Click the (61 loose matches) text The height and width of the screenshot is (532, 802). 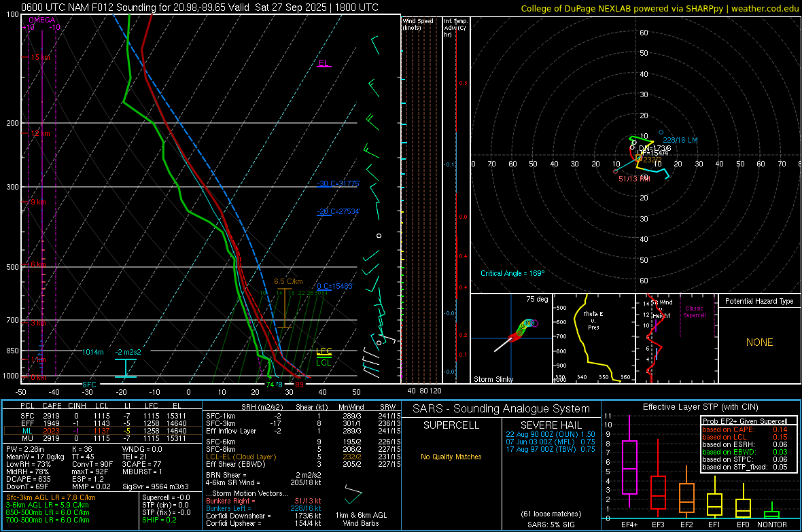pos(551,514)
